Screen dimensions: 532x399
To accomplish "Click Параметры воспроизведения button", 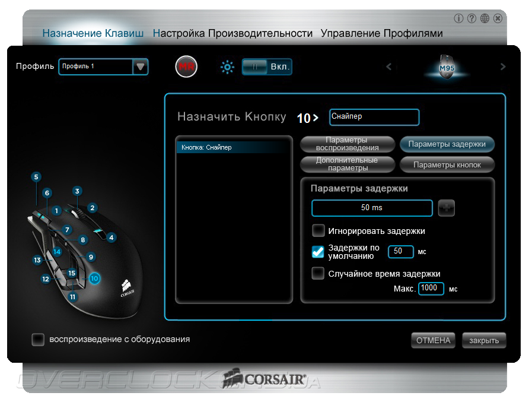I will point(348,144).
